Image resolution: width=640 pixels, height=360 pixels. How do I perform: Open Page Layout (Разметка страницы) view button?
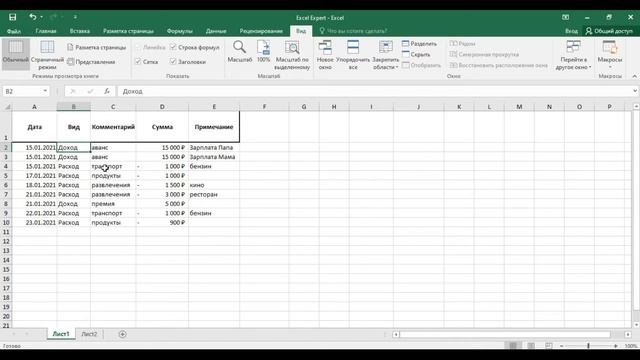96,47
